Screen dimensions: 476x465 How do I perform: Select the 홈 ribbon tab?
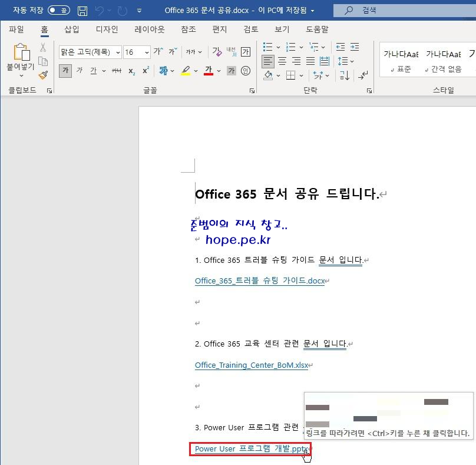point(44,29)
